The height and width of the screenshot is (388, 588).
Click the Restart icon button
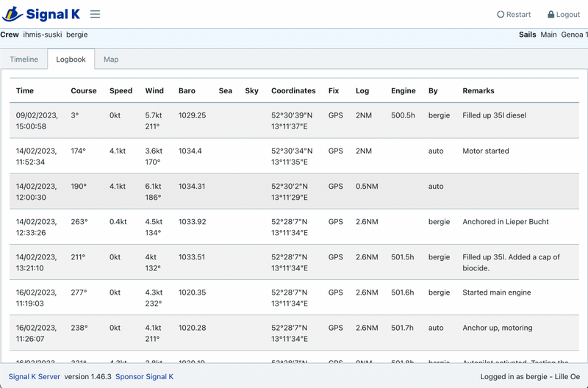[501, 15]
